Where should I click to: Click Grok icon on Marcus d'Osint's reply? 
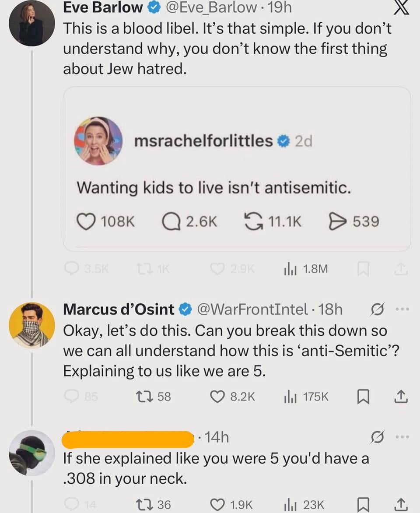click(377, 309)
